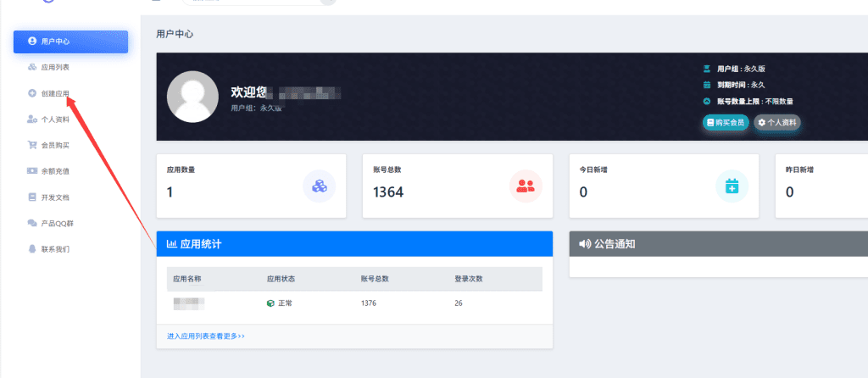
Task: Click the 1364 account total value
Action: (x=388, y=192)
